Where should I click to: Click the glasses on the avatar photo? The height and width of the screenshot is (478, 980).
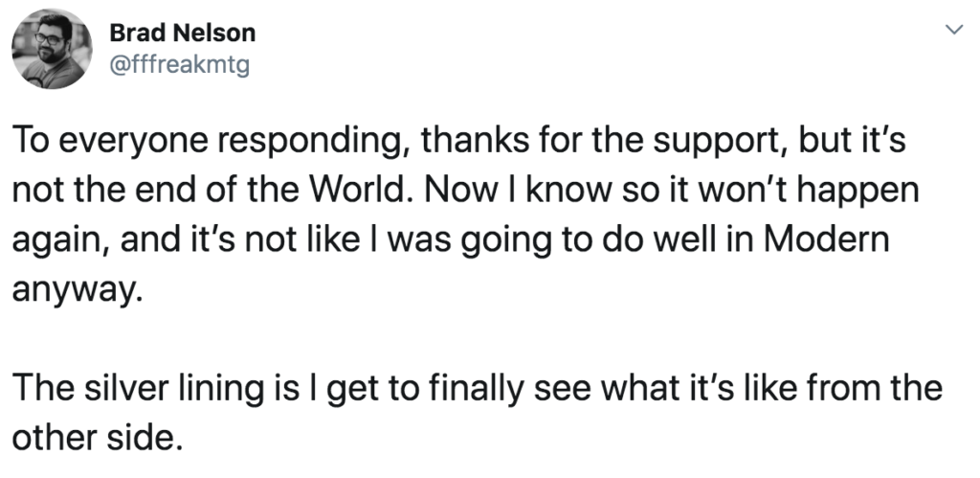pyautogui.click(x=48, y=39)
